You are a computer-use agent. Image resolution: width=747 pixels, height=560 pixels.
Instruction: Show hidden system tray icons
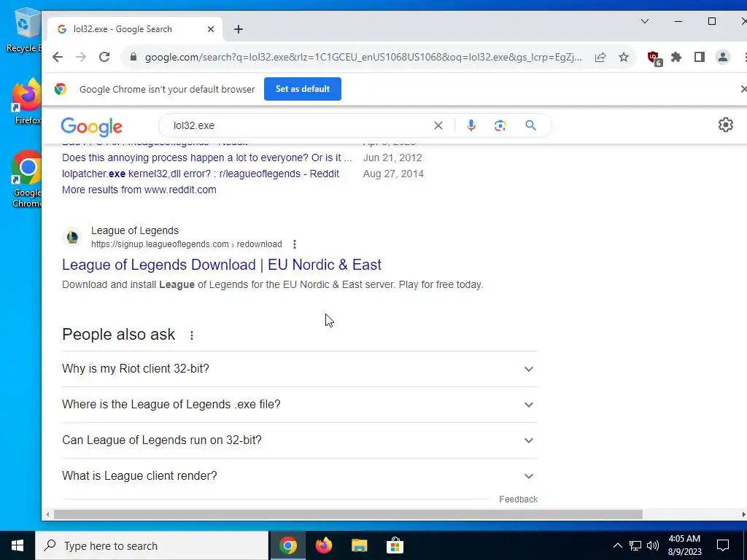(x=617, y=545)
